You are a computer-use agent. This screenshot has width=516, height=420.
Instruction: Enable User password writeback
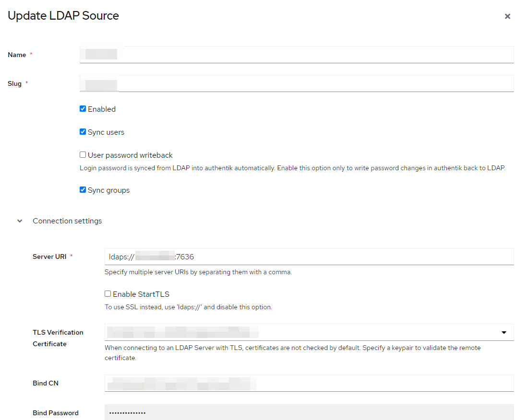pos(83,154)
